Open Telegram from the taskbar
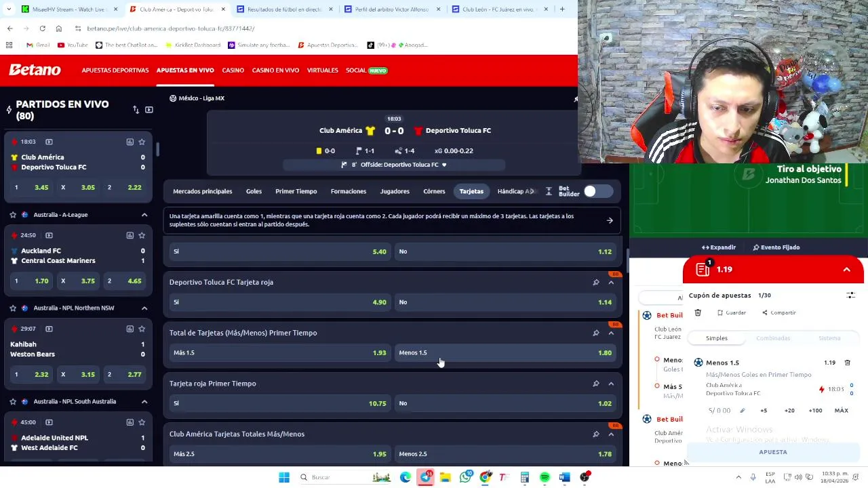This screenshot has width=868, height=488. [x=425, y=477]
